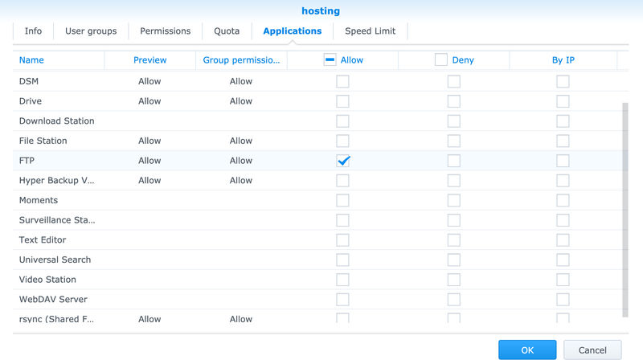Toggle the Allow all header checkbox
The height and width of the screenshot is (364, 643).
point(330,59)
